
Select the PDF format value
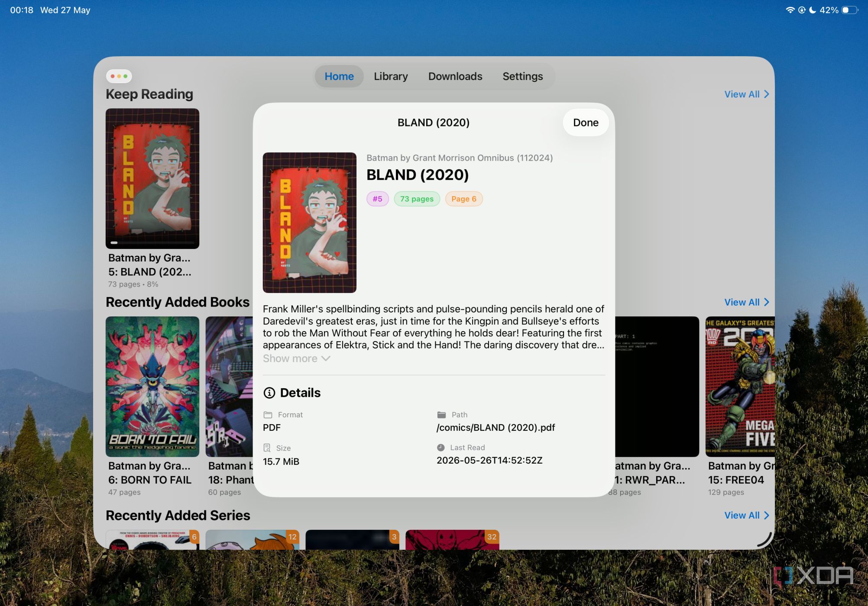[272, 428]
